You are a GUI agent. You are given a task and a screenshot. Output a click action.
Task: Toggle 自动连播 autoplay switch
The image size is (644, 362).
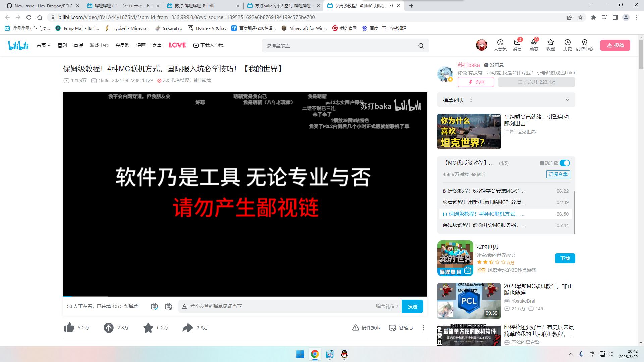566,163
